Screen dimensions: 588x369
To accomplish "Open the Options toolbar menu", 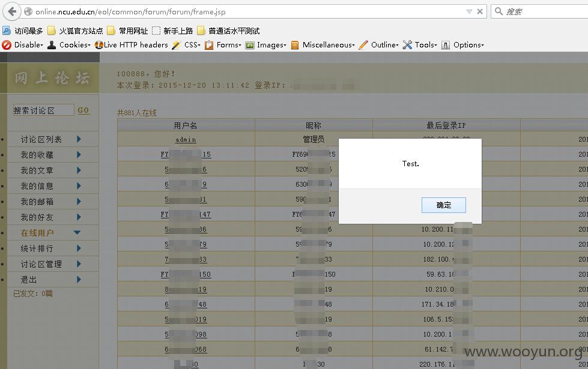I will click(462, 45).
